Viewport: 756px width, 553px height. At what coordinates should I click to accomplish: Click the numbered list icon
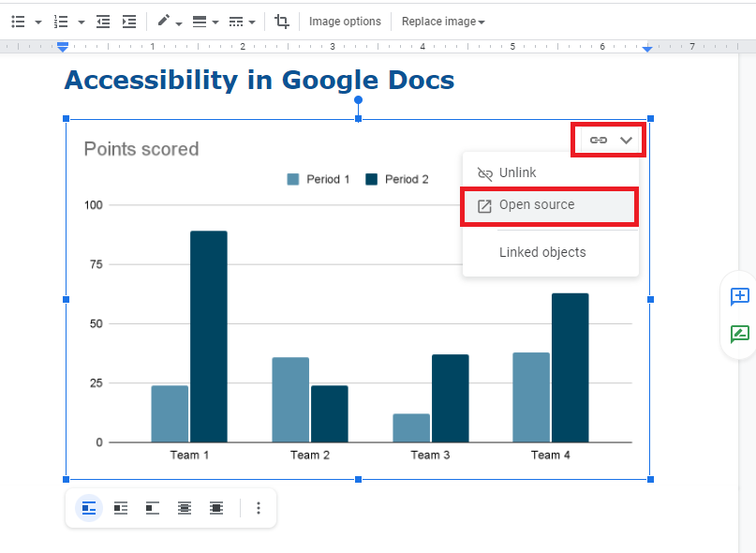click(61, 22)
